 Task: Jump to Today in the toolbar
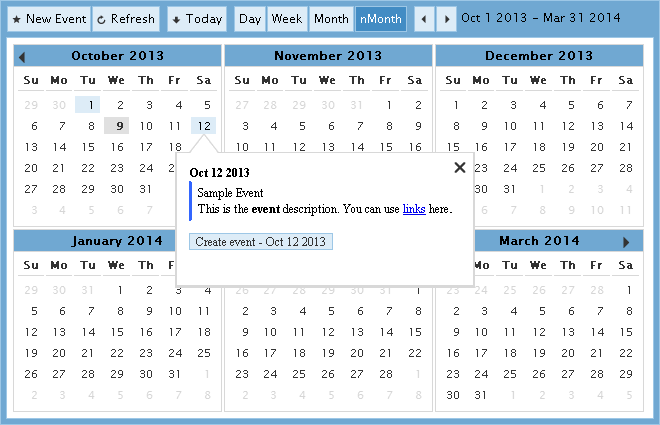(x=196, y=19)
